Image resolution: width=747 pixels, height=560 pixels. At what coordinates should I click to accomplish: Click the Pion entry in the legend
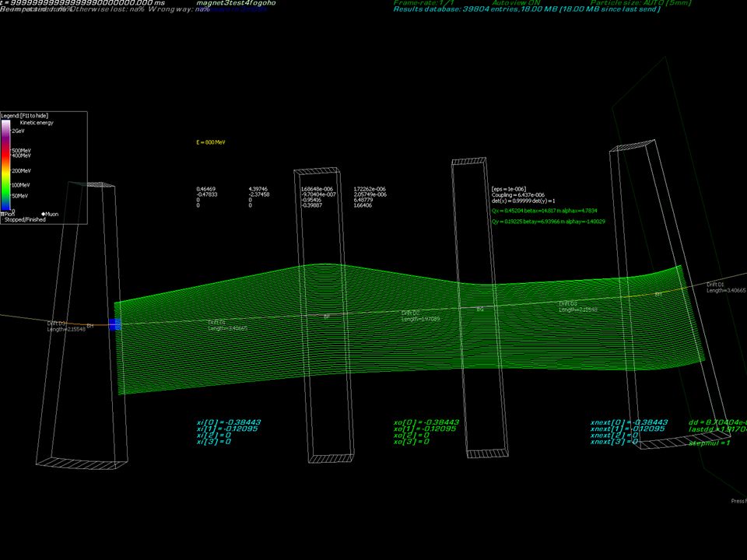pos(8,215)
